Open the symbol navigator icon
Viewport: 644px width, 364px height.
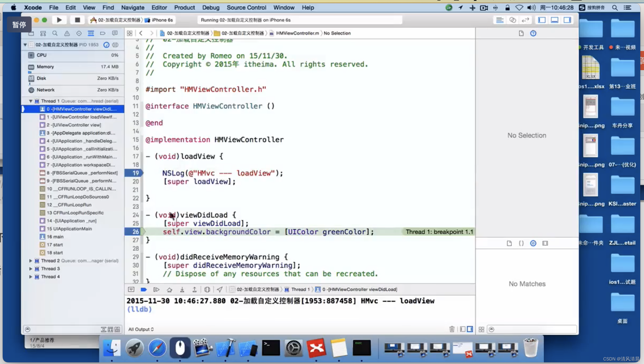(x=43, y=33)
